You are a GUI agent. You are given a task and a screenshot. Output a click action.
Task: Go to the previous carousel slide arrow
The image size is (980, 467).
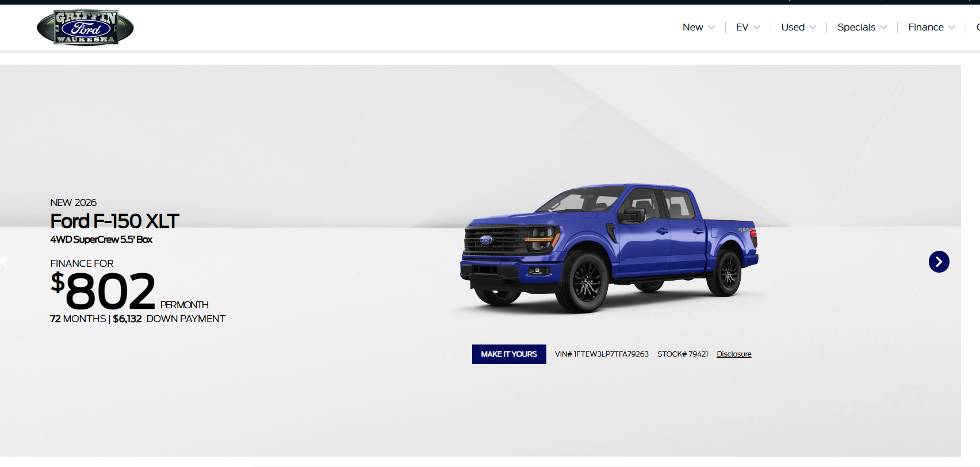click(4, 262)
